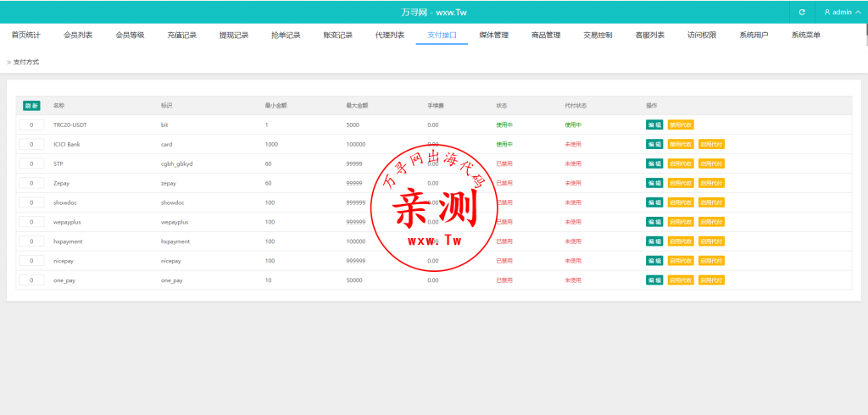Viewport: 868px width, 415px height.
Task: Edit the STP payment method
Action: click(x=654, y=163)
